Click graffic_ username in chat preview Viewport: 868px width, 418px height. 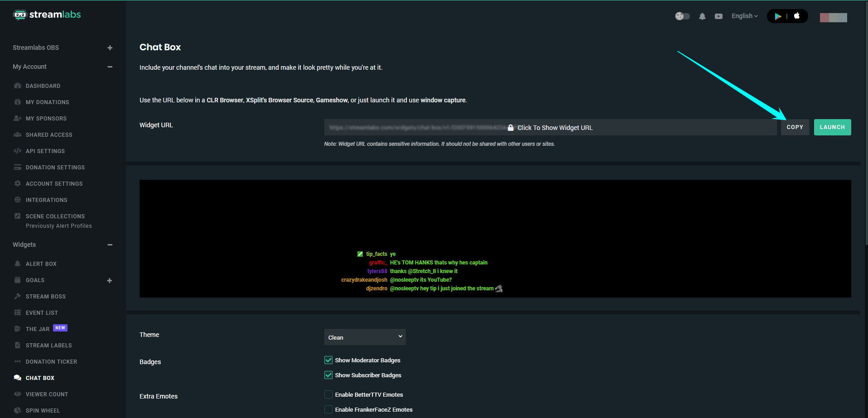[x=378, y=263]
